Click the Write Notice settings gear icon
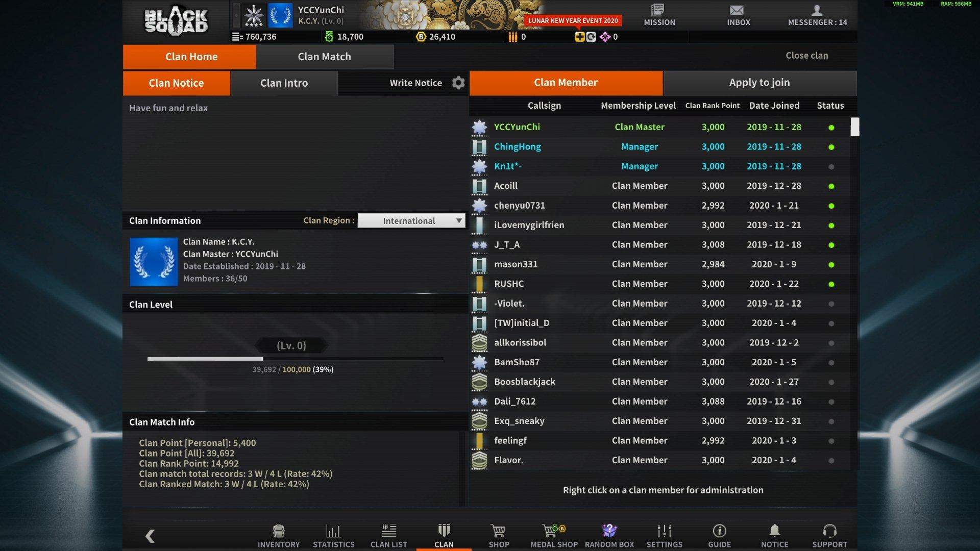 coord(457,82)
